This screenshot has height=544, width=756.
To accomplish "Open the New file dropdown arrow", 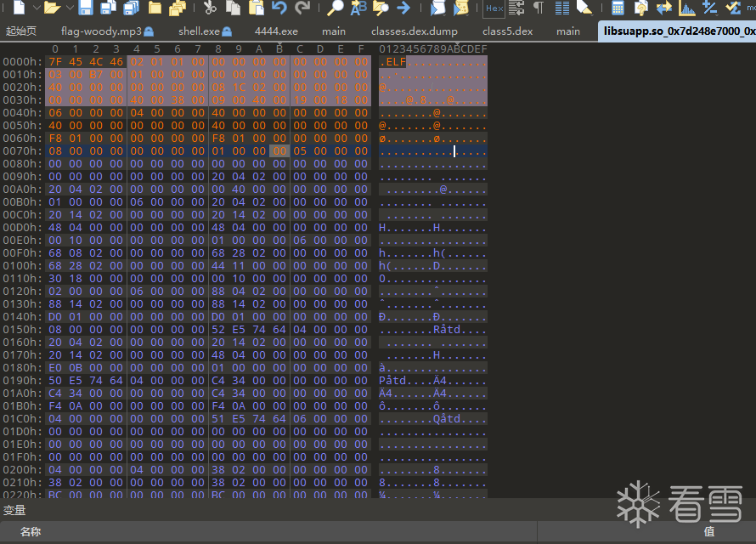I will pos(37,8).
